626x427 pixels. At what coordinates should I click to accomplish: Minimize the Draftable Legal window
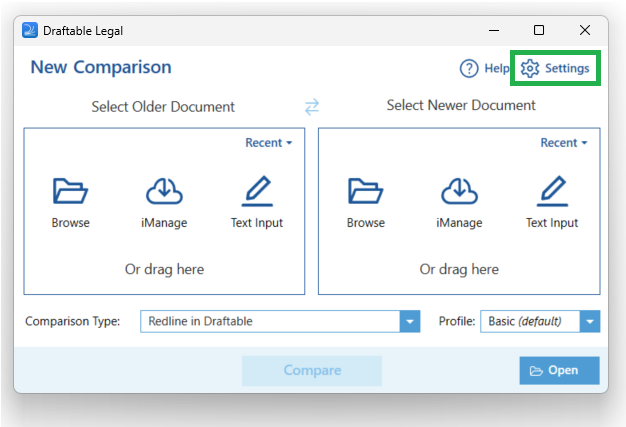tap(494, 30)
